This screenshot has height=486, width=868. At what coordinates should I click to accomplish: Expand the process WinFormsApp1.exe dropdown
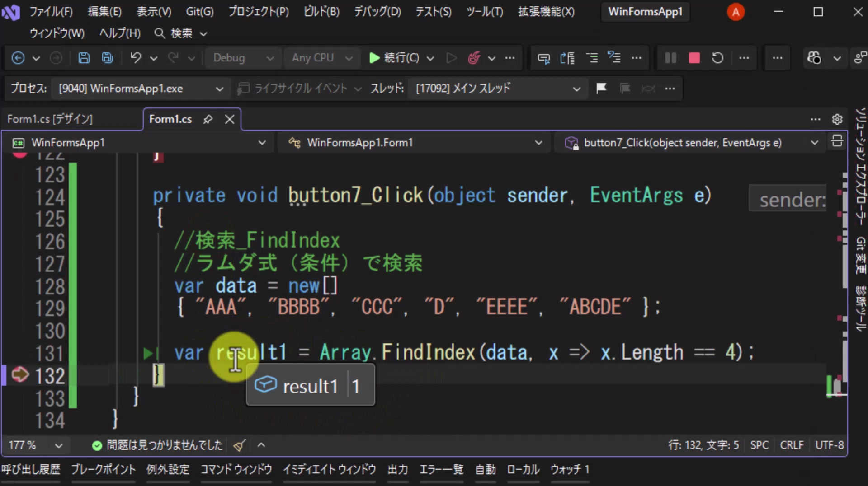tap(141, 88)
